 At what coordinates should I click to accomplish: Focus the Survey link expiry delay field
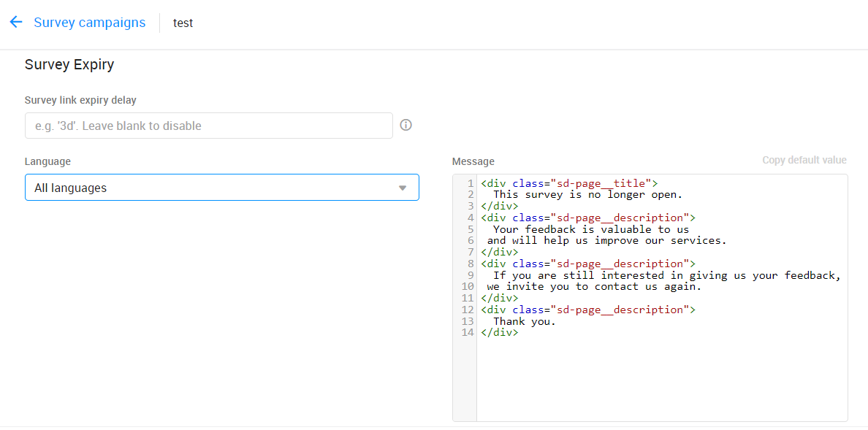point(208,126)
